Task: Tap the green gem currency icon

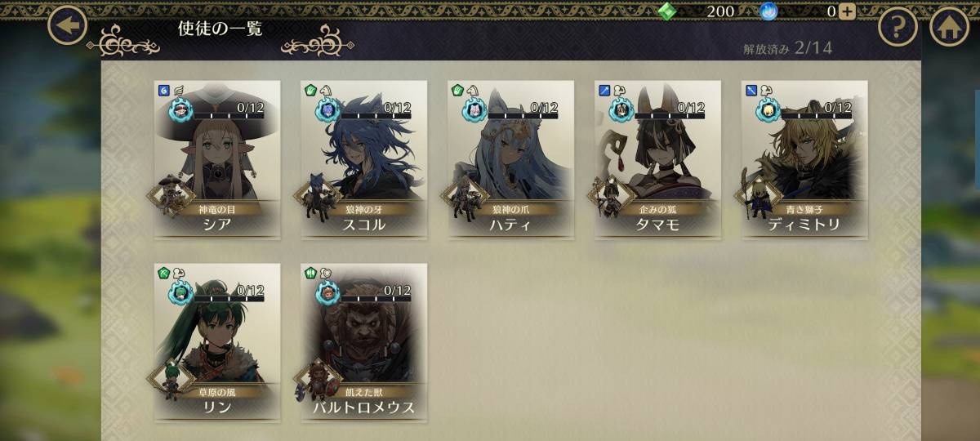Action: [668, 11]
